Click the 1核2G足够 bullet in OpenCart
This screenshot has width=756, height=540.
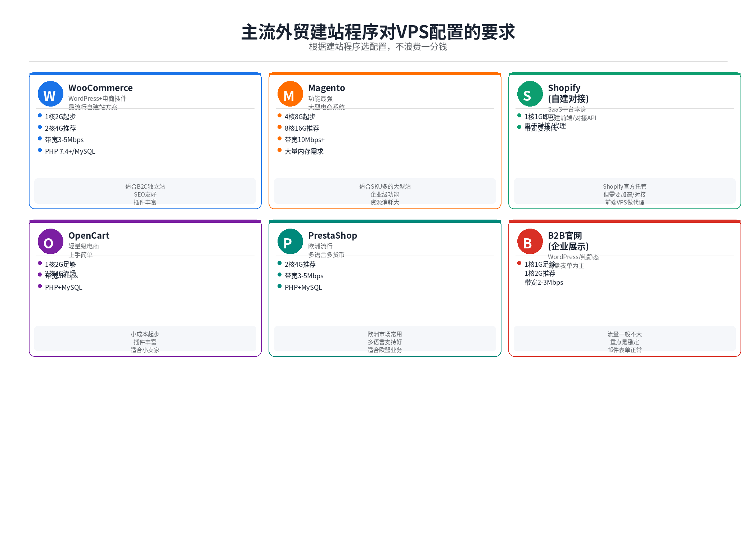coord(60,264)
